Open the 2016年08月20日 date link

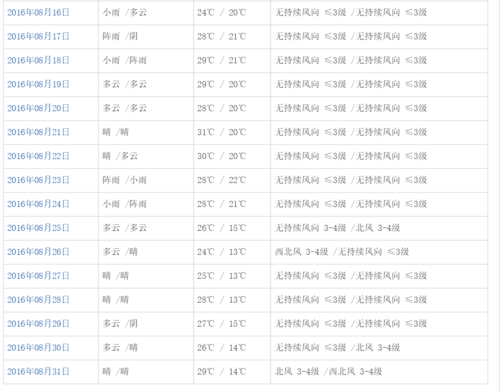pyautogui.click(x=38, y=108)
